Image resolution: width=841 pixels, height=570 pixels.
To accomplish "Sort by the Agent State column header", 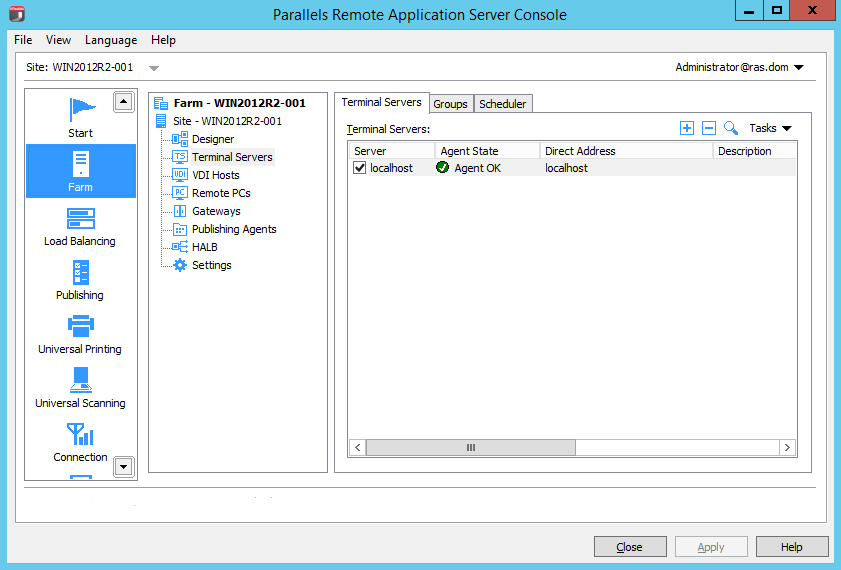I will (487, 151).
